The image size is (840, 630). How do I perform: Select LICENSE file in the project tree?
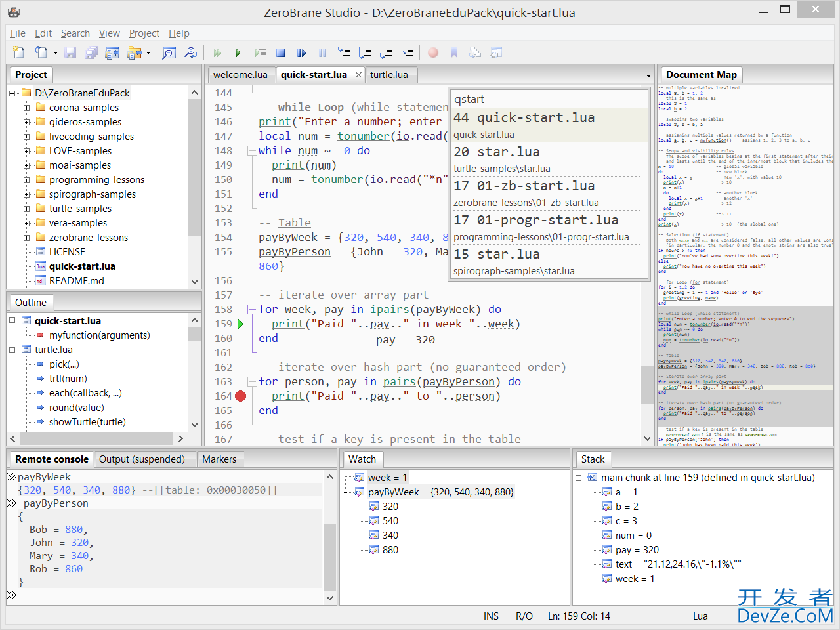point(67,252)
